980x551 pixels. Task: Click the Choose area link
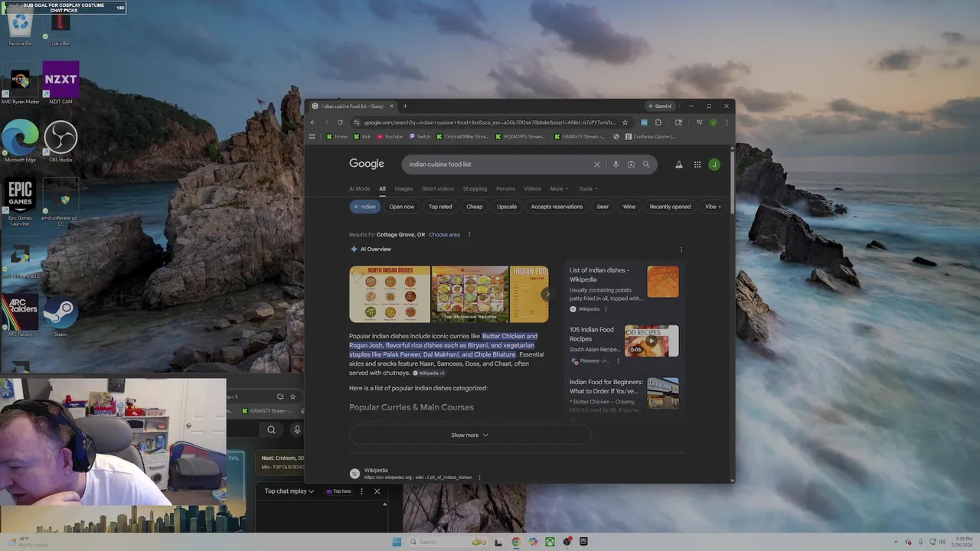pyautogui.click(x=444, y=235)
